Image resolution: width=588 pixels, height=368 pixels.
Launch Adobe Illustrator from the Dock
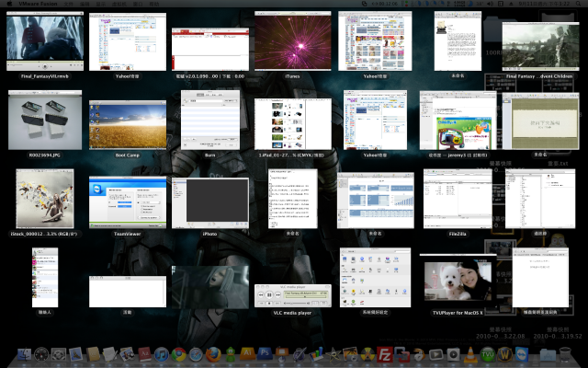pyautogui.click(x=247, y=353)
